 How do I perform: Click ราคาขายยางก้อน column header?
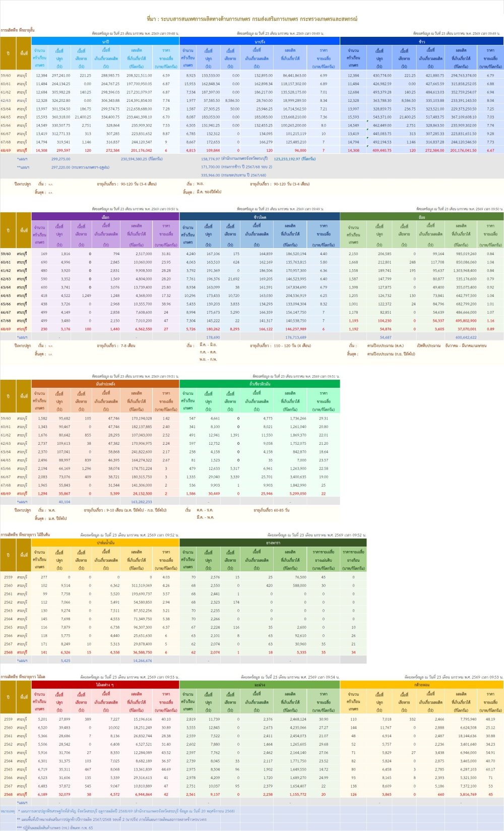pyautogui.click(x=353, y=560)
